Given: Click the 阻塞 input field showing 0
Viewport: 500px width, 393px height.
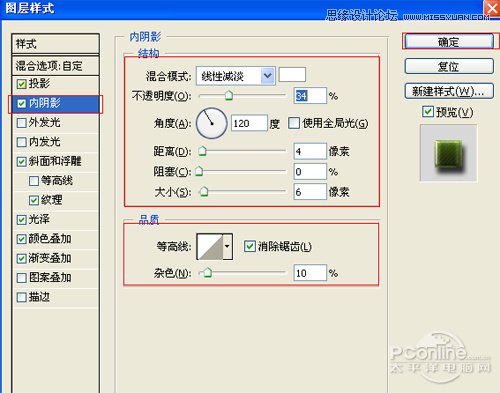Looking at the screenshot, I should (x=310, y=172).
